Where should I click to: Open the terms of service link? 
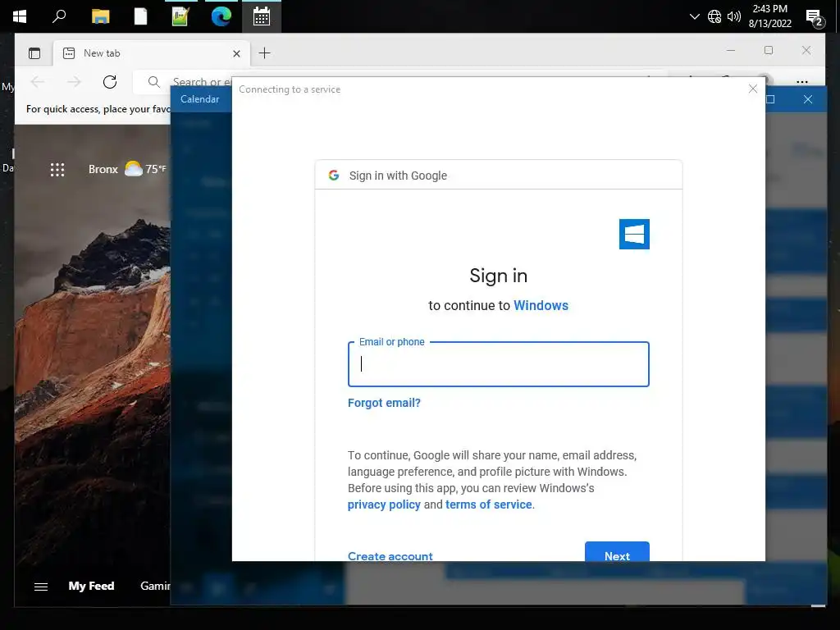[489, 504]
